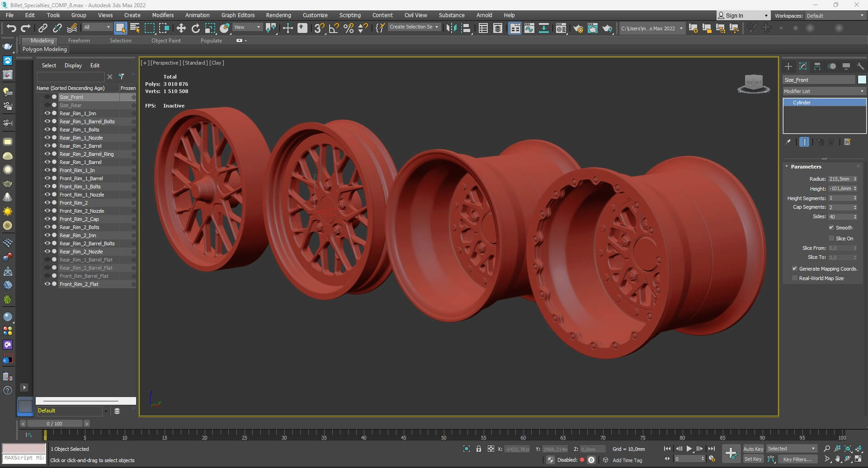
Task: Hide Rear_Rim_1_Inn using its eye icon
Action: click(47, 113)
